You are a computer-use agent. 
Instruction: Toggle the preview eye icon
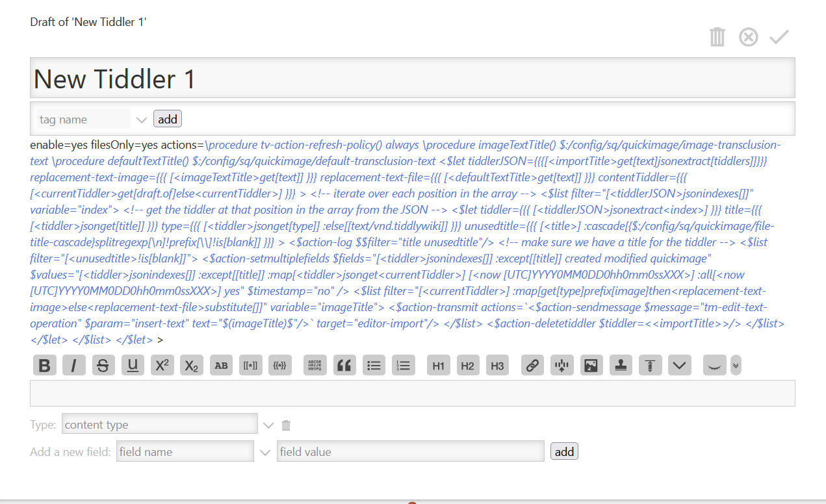(x=715, y=366)
